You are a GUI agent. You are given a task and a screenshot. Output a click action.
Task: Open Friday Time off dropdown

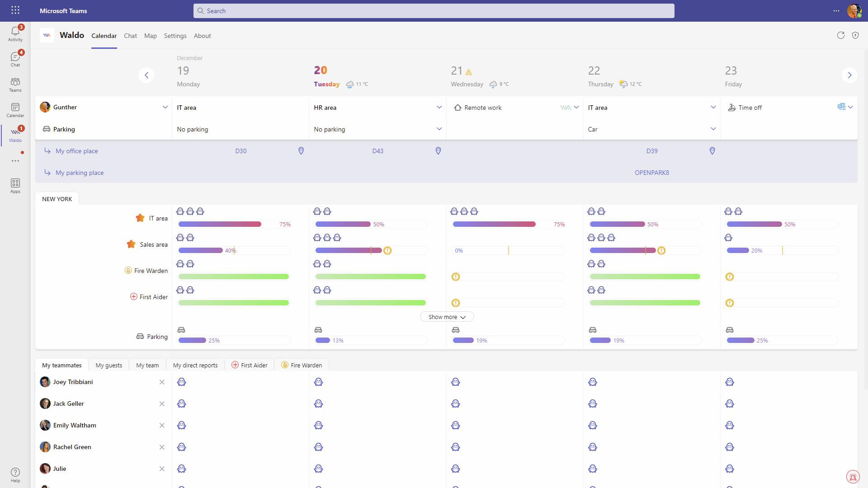tap(850, 107)
